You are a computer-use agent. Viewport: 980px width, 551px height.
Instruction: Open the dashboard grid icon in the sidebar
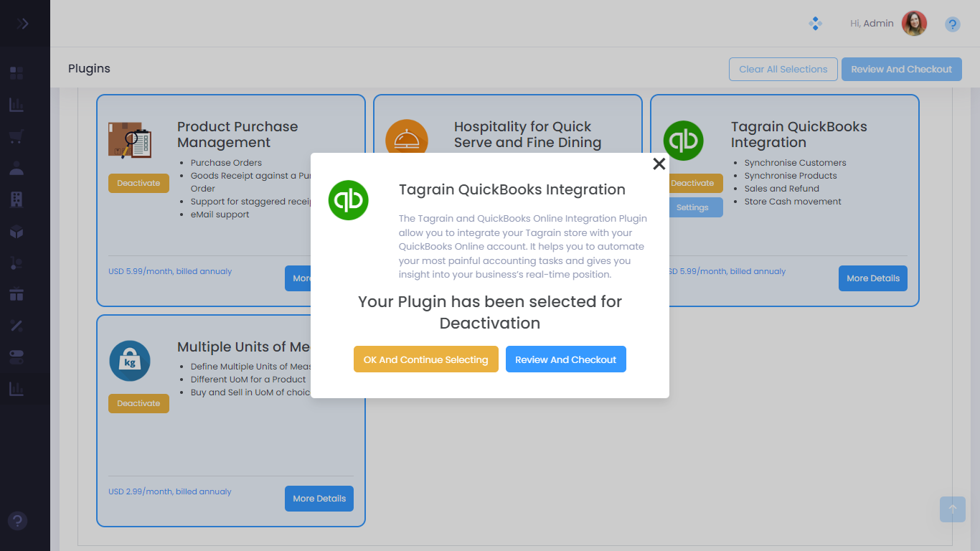pos(17,72)
